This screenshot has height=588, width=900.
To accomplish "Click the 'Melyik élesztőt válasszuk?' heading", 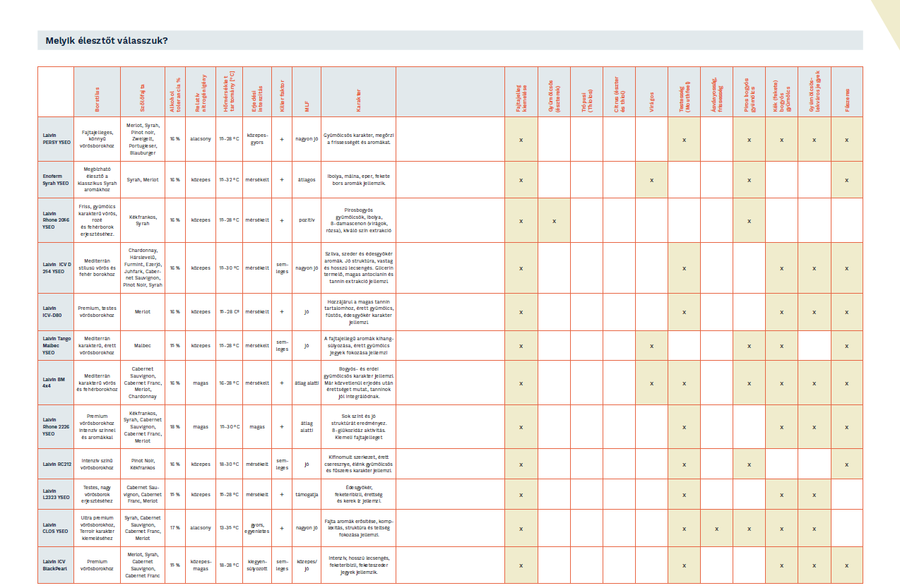I will click(x=107, y=40).
